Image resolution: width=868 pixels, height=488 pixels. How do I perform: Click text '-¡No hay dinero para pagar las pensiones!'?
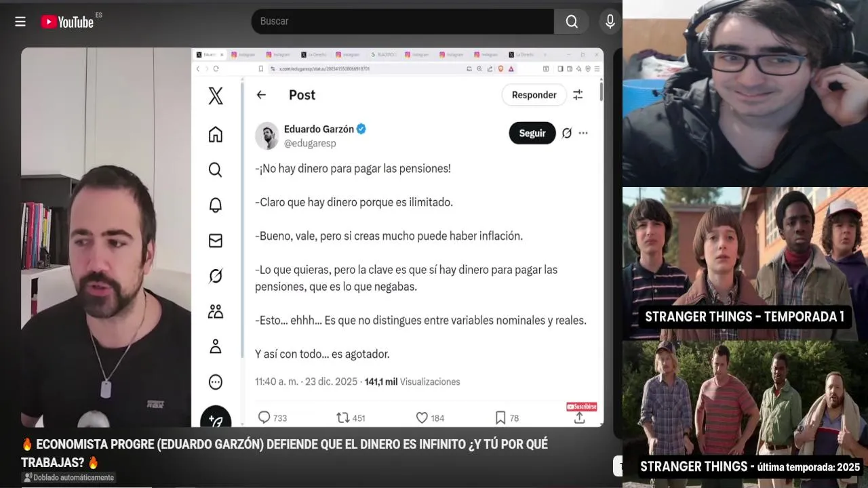pyautogui.click(x=353, y=168)
